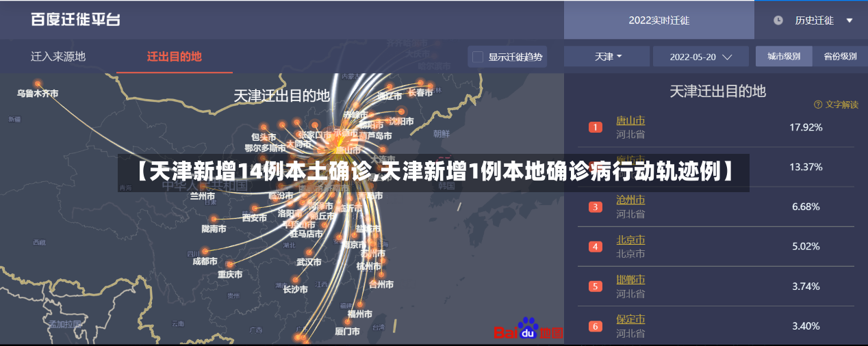
Task: Switch to 省份级别 view
Action: 839,56
